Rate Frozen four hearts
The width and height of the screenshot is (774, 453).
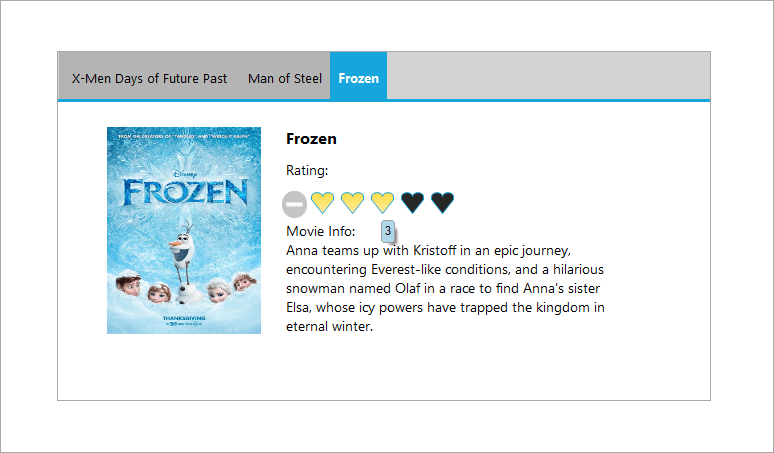click(412, 203)
